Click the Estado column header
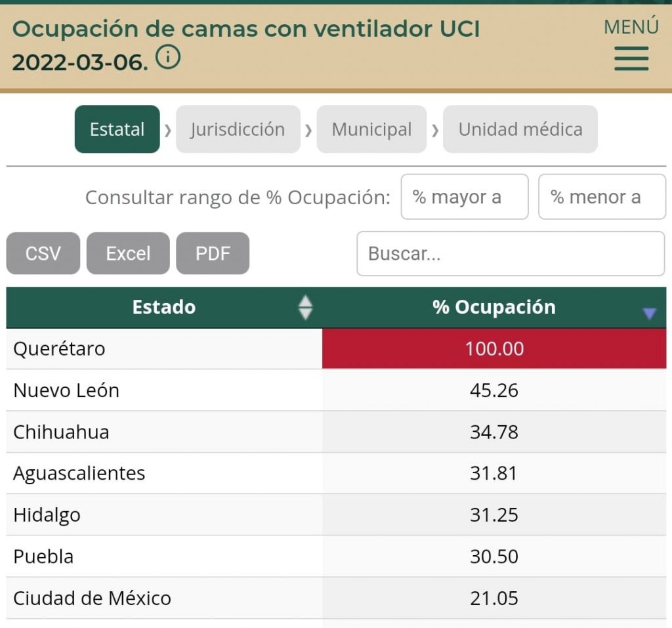 point(163,307)
